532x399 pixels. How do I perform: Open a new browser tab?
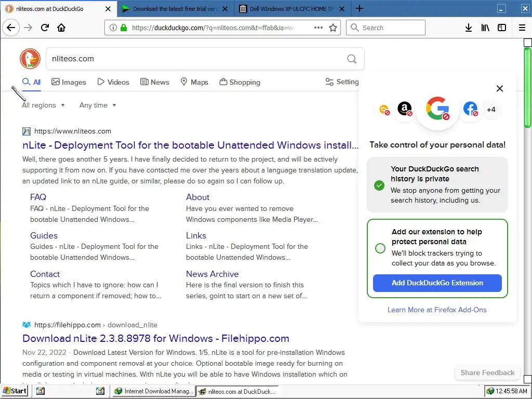[x=360, y=8]
